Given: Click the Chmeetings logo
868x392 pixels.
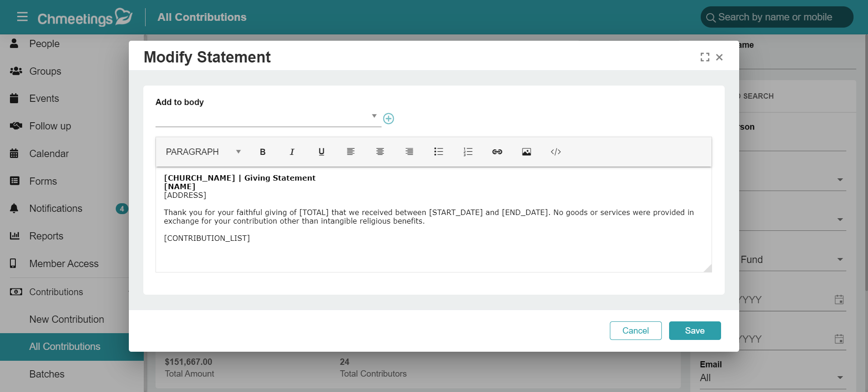Looking at the screenshot, I should [x=85, y=17].
